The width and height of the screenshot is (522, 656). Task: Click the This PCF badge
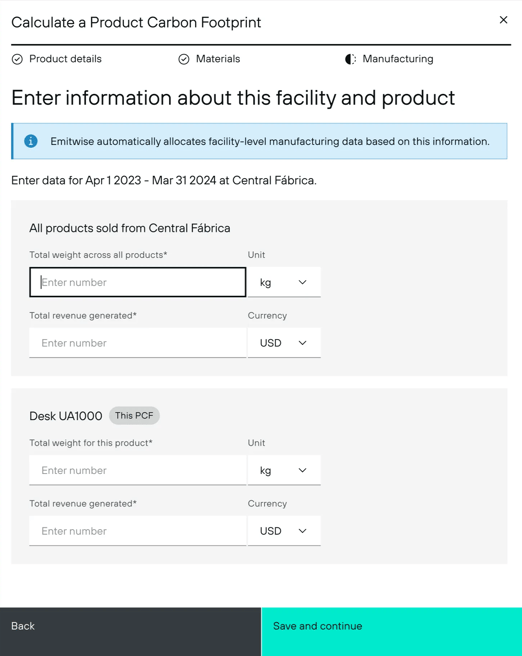[134, 415]
